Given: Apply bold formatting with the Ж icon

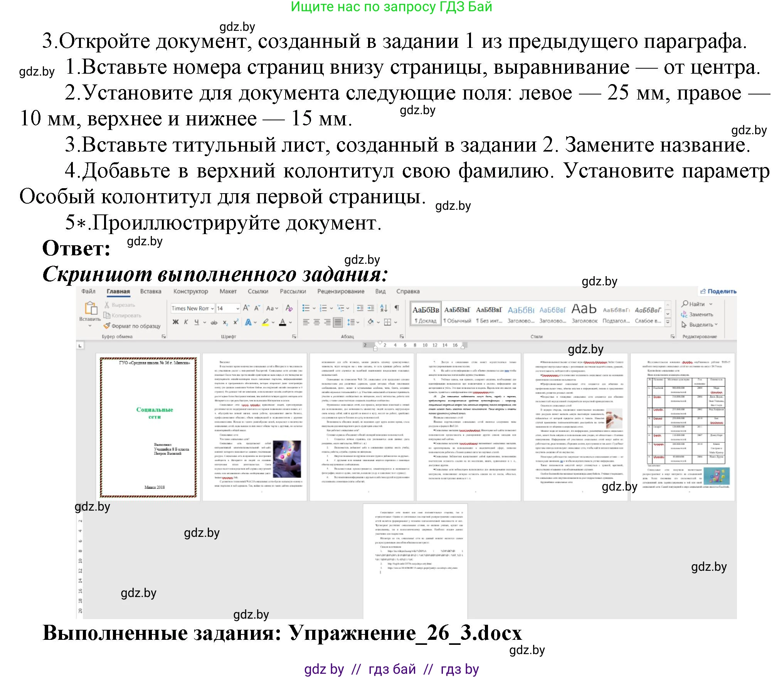Looking at the screenshot, I should [x=175, y=322].
